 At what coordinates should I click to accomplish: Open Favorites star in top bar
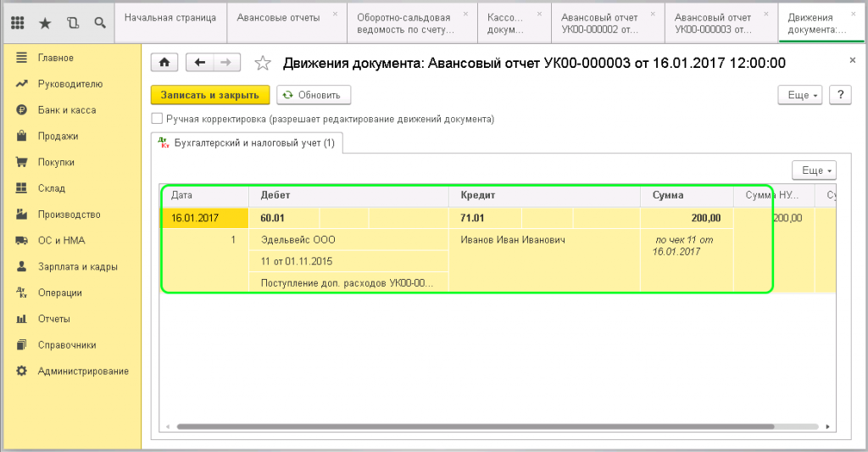(45, 23)
